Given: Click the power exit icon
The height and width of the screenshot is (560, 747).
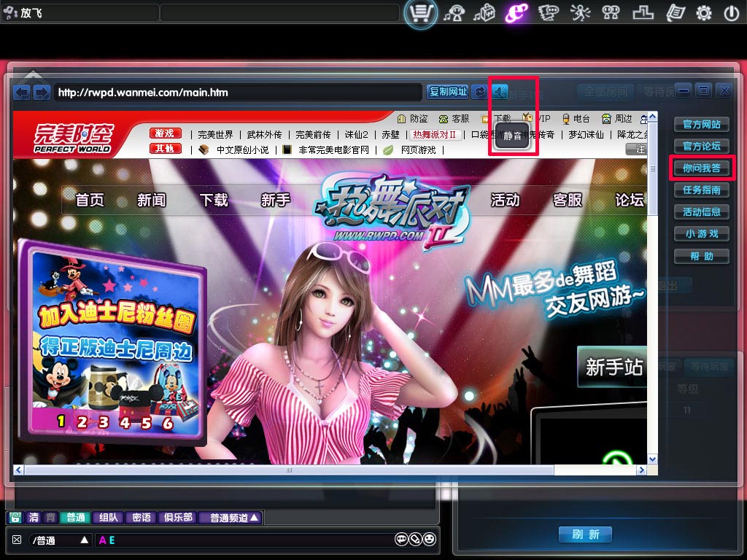Looking at the screenshot, I should pyautogui.click(x=731, y=13).
